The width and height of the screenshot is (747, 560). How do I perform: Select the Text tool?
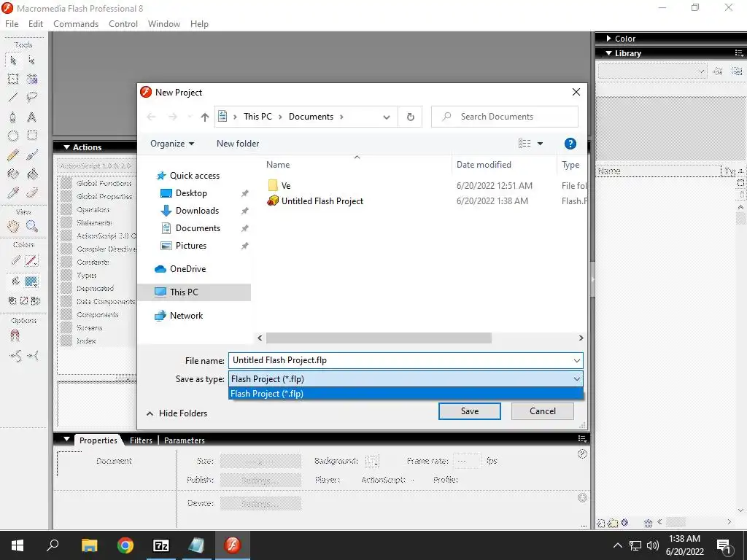click(x=32, y=117)
